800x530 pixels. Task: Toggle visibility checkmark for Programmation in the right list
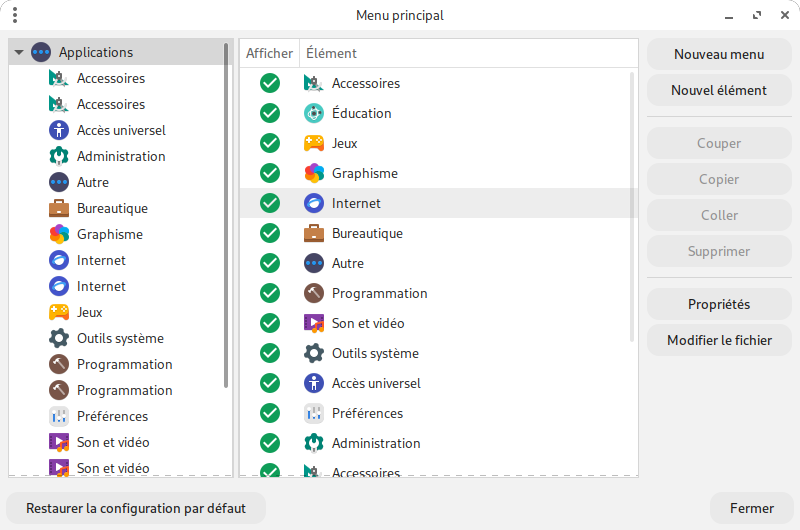point(270,293)
